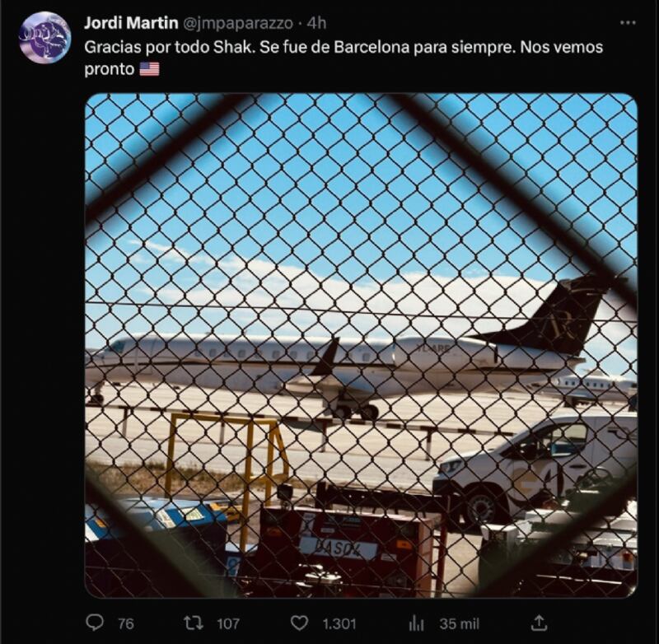Like the tweet with the heart icon
Screen dimensions: 659x644
(x=300, y=623)
